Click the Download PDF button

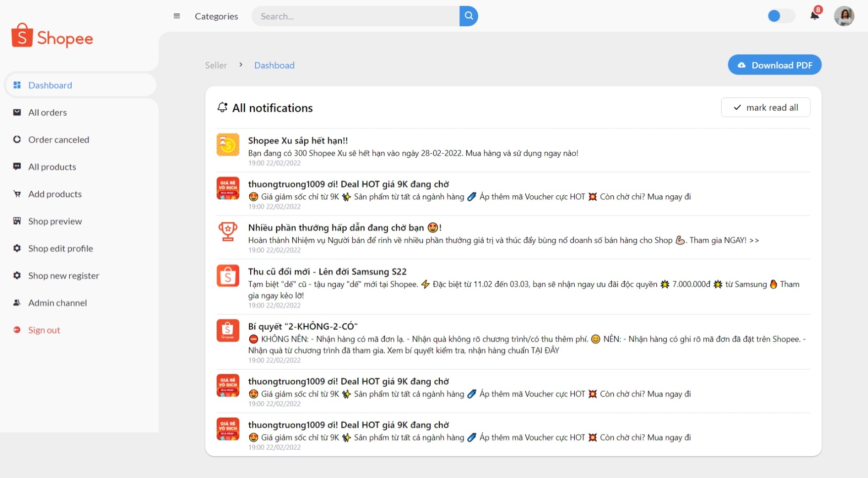[x=775, y=65]
